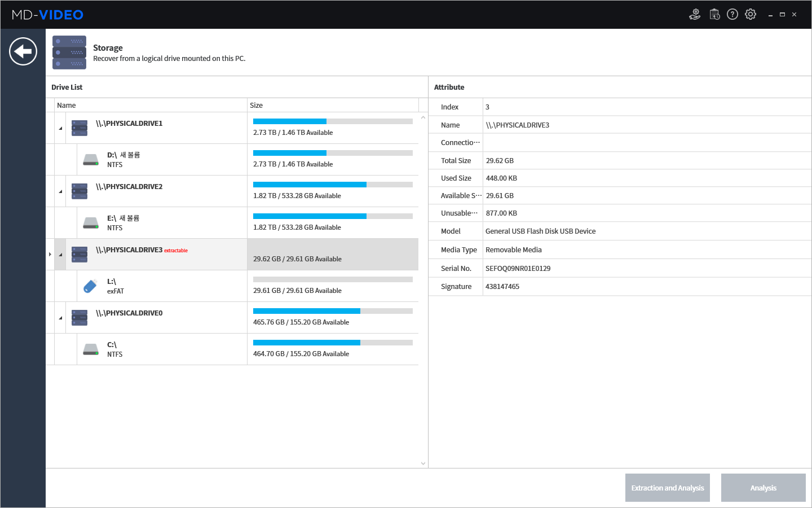
Task: Select the C:\ NTFS volume row
Action: [232, 349]
